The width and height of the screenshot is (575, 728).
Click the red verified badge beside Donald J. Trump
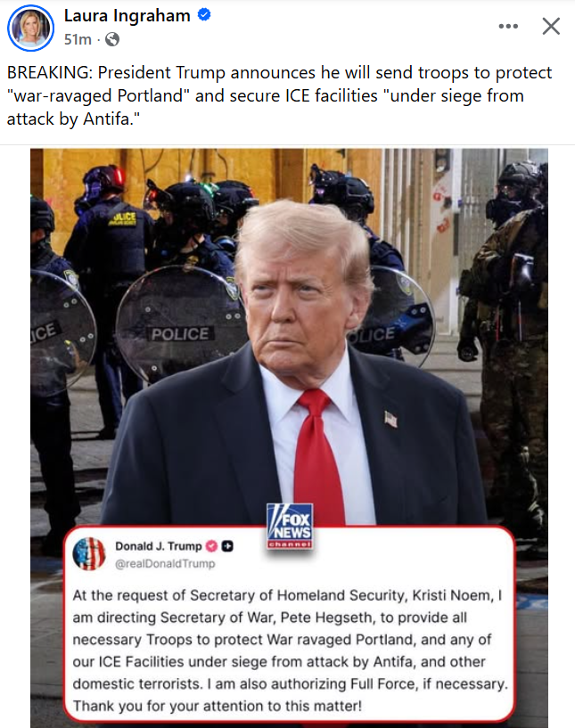coord(211,546)
